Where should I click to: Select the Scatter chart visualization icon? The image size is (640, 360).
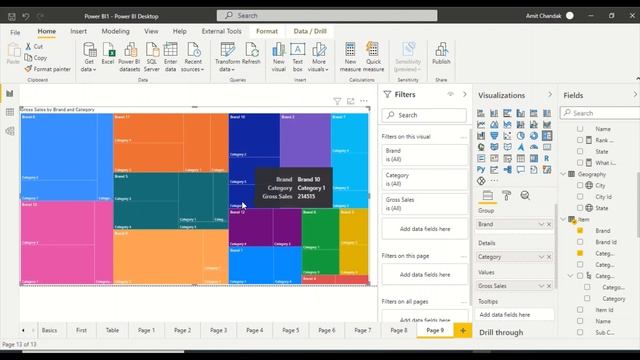507,136
